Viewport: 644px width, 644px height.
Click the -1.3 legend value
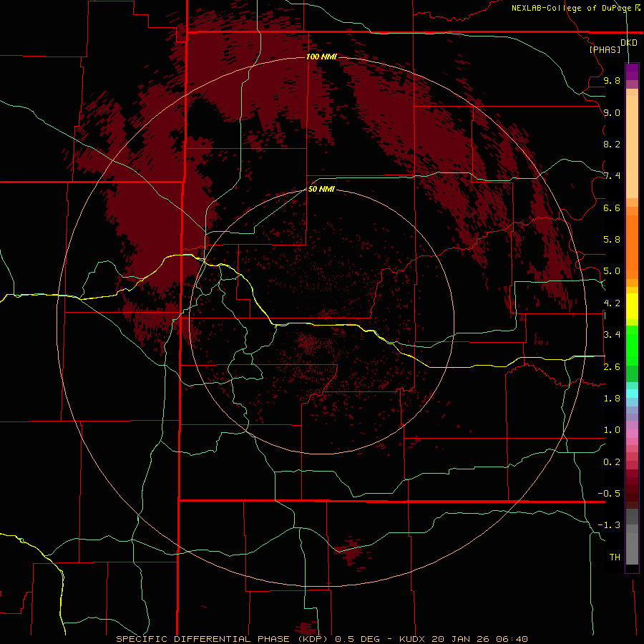coord(609,525)
